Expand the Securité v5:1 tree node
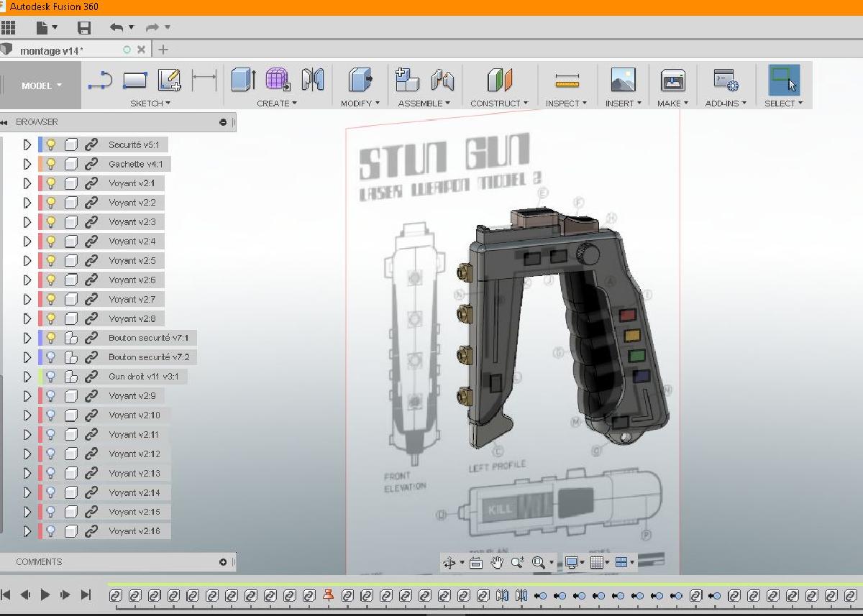This screenshot has width=863, height=616. click(27, 144)
